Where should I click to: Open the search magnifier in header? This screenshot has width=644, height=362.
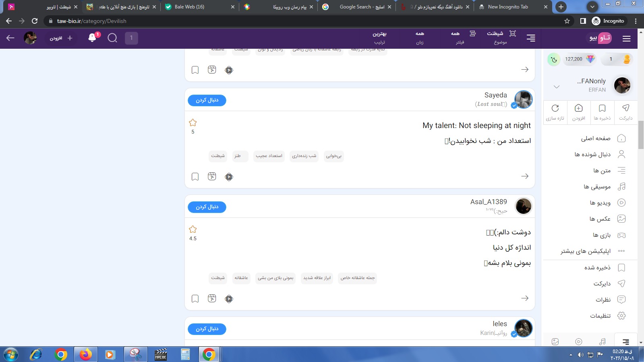point(113,38)
